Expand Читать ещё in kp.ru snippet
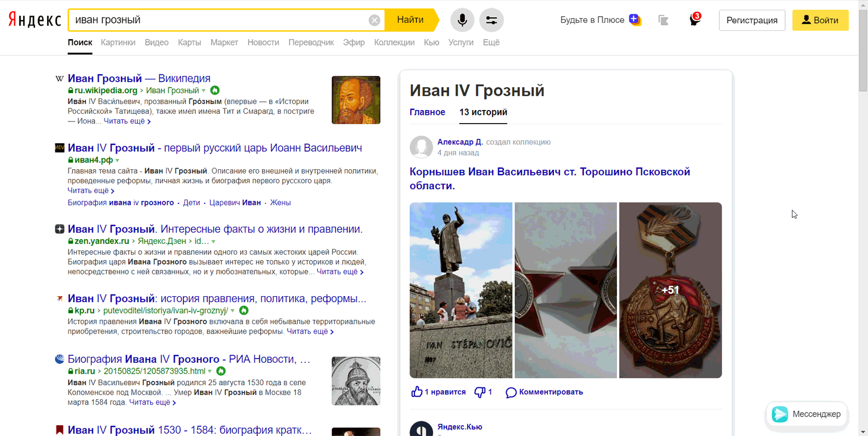 point(310,331)
